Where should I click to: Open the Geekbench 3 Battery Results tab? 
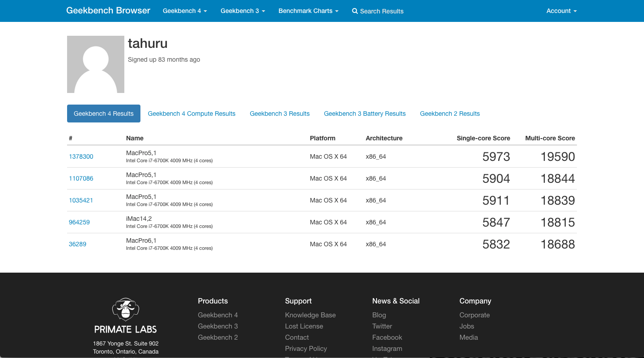click(x=364, y=114)
